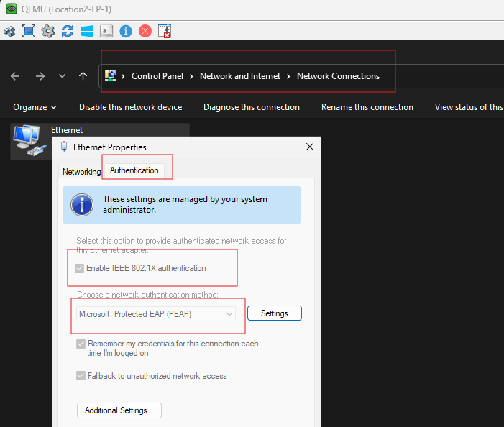Viewport: 504px width, 427px height.
Task: Click View status of this connection
Action: 469,107
